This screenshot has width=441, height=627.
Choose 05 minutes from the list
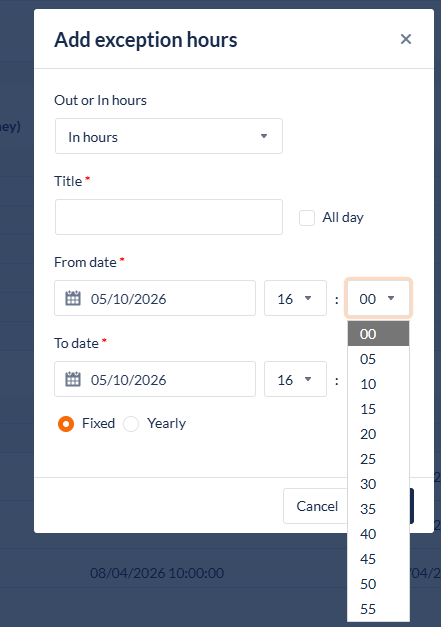coord(378,359)
